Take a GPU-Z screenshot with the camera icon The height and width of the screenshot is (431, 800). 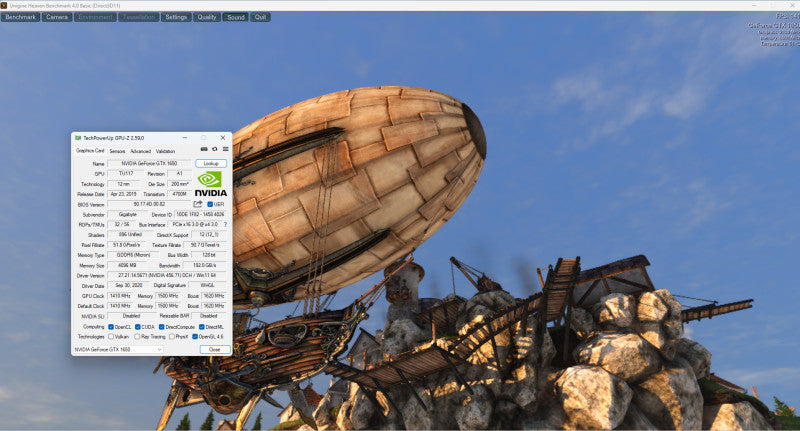204,149
